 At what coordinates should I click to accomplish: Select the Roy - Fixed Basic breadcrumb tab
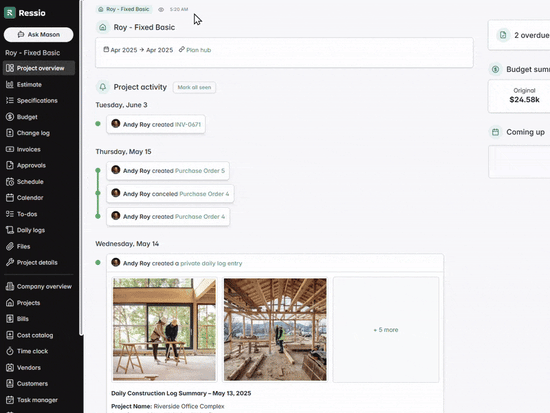click(x=124, y=9)
